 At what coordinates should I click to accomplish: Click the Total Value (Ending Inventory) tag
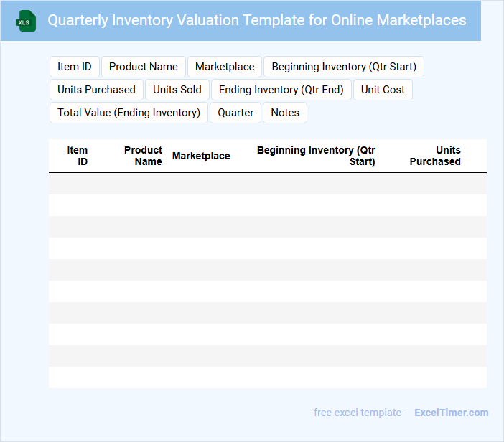tap(129, 113)
